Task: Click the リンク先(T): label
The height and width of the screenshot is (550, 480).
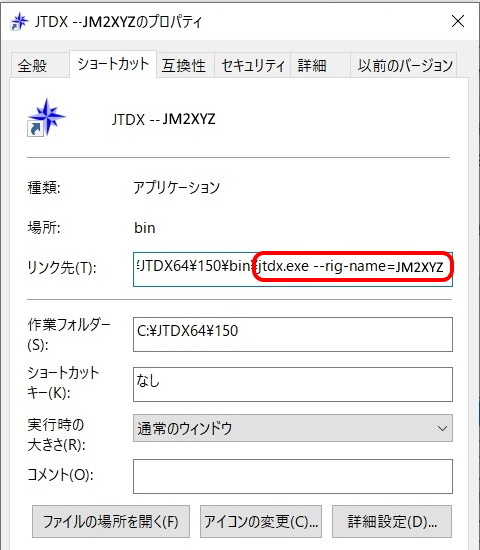Action: 62,268
